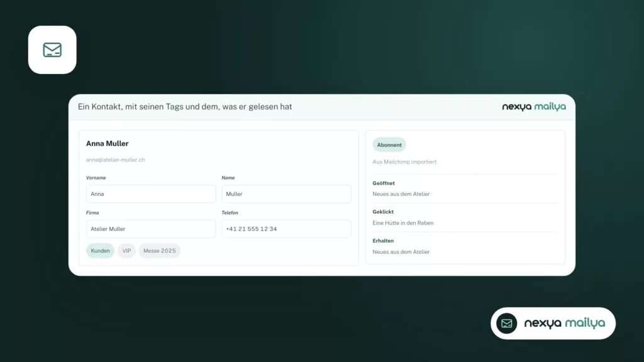Toggle the Messe 2025 tag

[159, 251]
